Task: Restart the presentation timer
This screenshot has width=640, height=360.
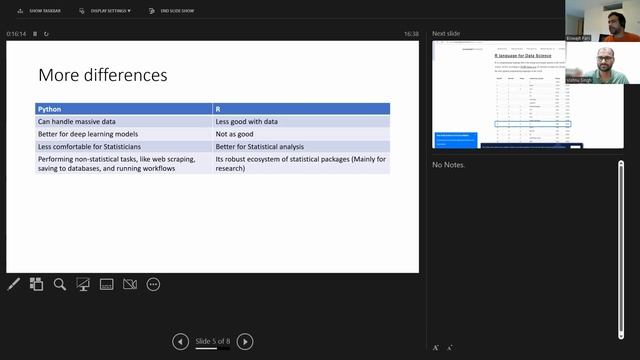Action: pyautogui.click(x=46, y=34)
